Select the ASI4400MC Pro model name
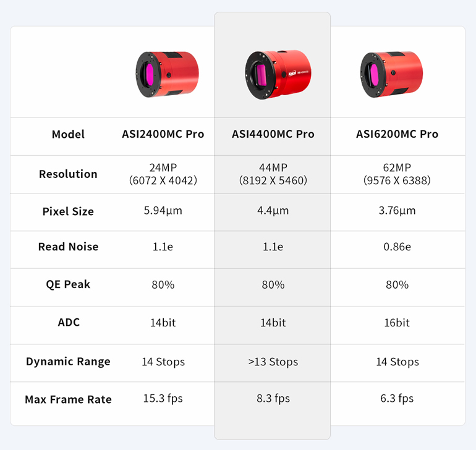This screenshot has width=476, height=450. [273, 134]
